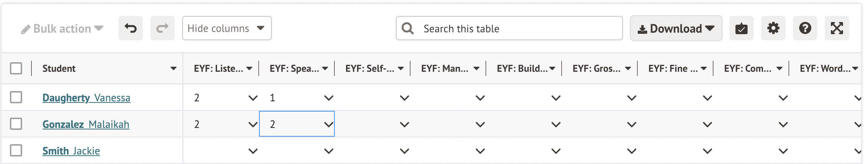Open the EYF: Liste... column header menu
The width and height of the screenshot is (868, 164).
coord(249,69)
